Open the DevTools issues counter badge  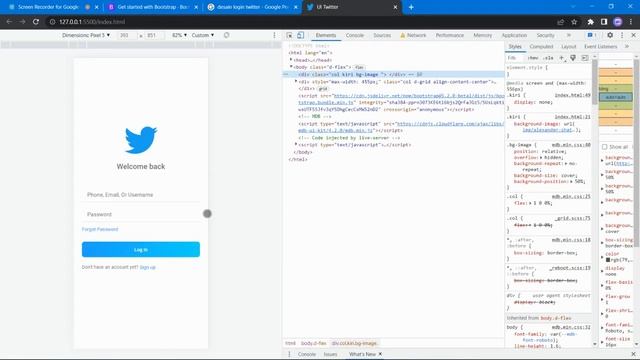click(592, 36)
